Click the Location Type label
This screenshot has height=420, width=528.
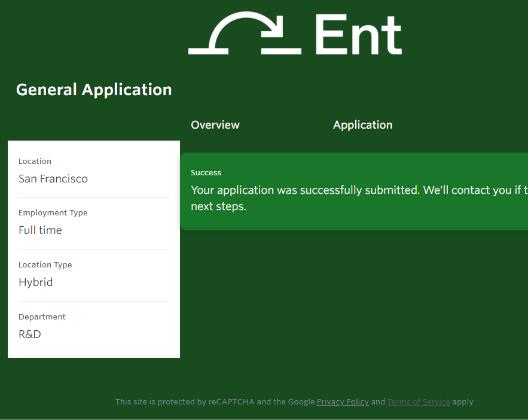(45, 265)
